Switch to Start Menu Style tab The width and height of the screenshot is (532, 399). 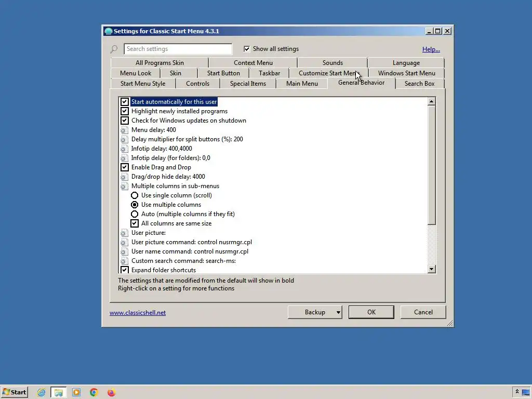143,84
